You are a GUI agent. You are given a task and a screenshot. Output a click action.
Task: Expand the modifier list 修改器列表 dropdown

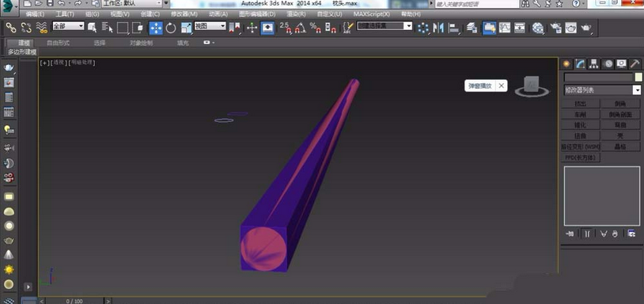602,90
